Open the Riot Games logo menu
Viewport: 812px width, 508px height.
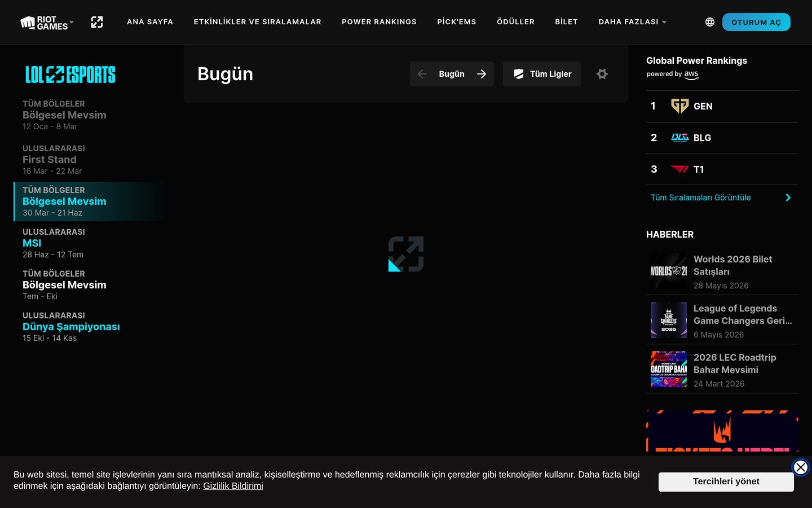click(44, 23)
